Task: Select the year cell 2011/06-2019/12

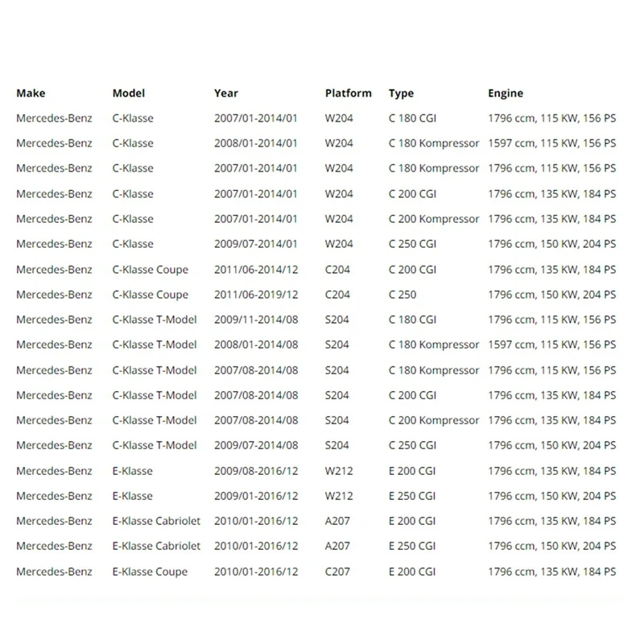Action: tap(256, 295)
